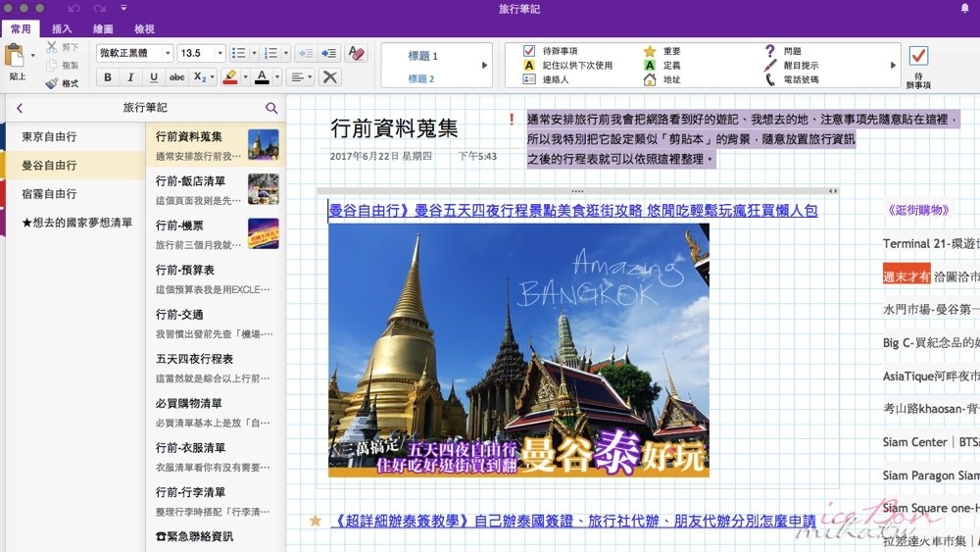The image size is (980, 552).
Task: Open the Paste options dropdown arrow
Action: [33, 56]
